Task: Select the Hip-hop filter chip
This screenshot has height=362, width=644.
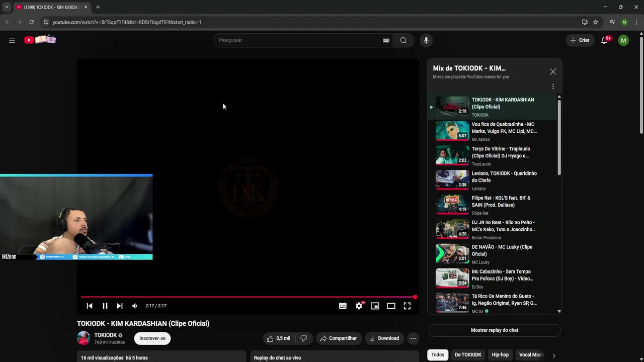Action: coord(500,354)
